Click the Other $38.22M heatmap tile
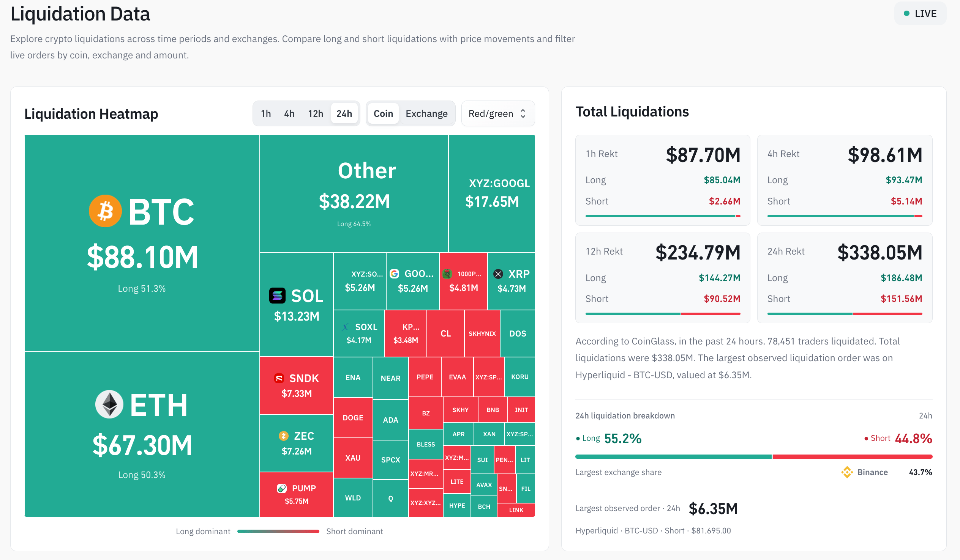The width and height of the screenshot is (960, 560). coord(354,193)
